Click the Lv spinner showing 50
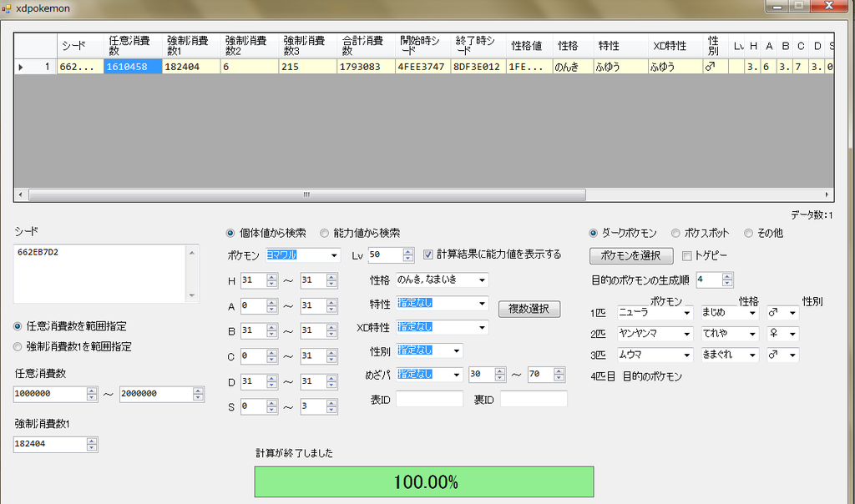This screenshot has width=855, height=504. [391, 255]
